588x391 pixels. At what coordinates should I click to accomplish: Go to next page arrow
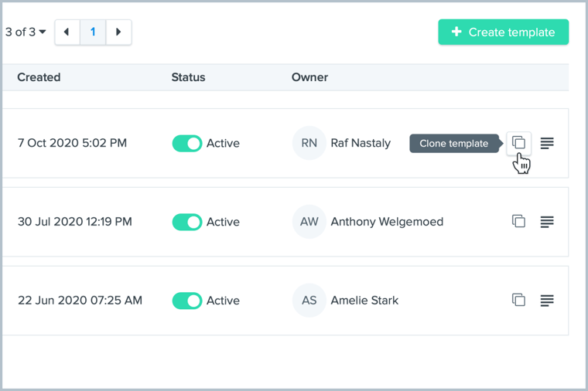pos(118,32)
